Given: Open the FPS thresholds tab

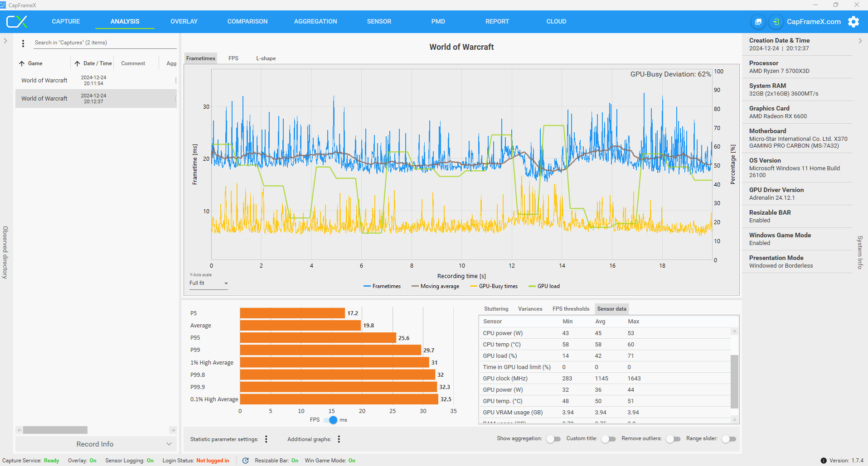Looking at the screenshot, I should coord(571,309).
